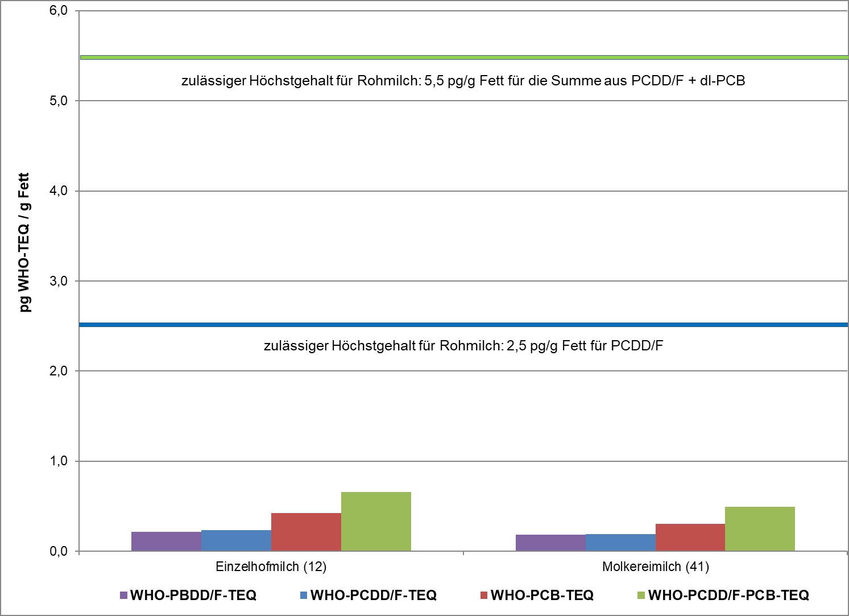Click the blue WHO-PCDD/F-TEQ legend swatch
849x616 pixels.
[x=304, y=596]
